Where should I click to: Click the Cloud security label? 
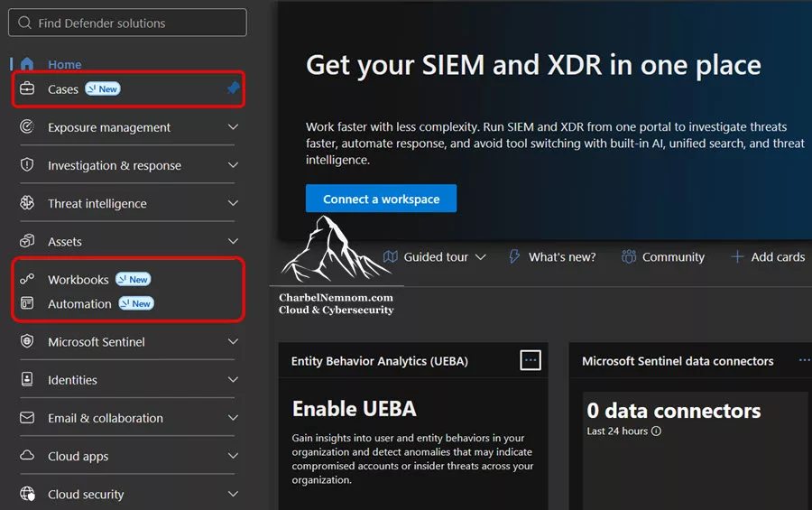click(x=86, y=495)
